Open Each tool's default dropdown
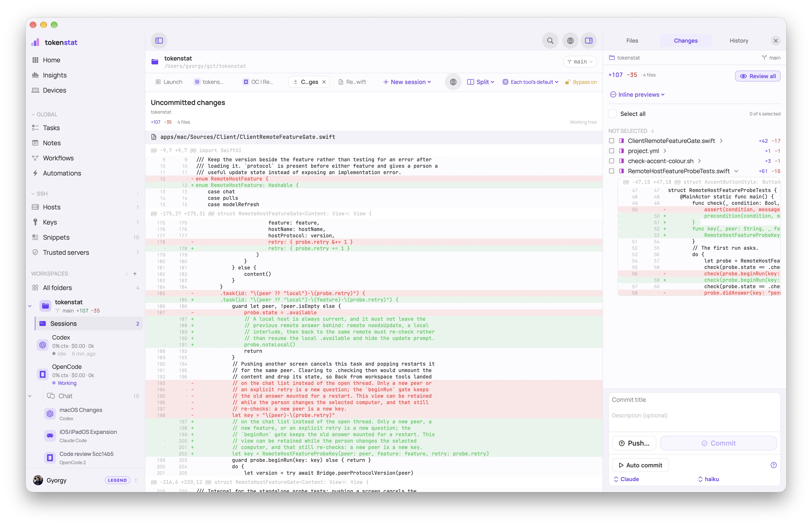812x526 pixels. coord(530,82)
